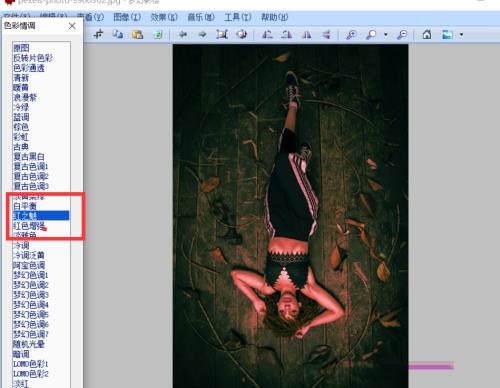
Task: Click the displayed photo in viewer
Action: (290, 216)
